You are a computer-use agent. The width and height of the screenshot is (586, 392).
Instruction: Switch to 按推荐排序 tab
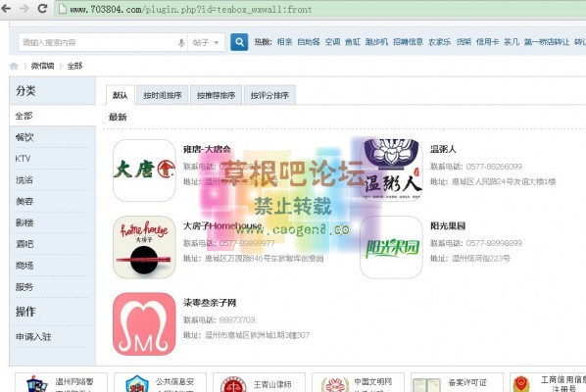coord(216,95)
